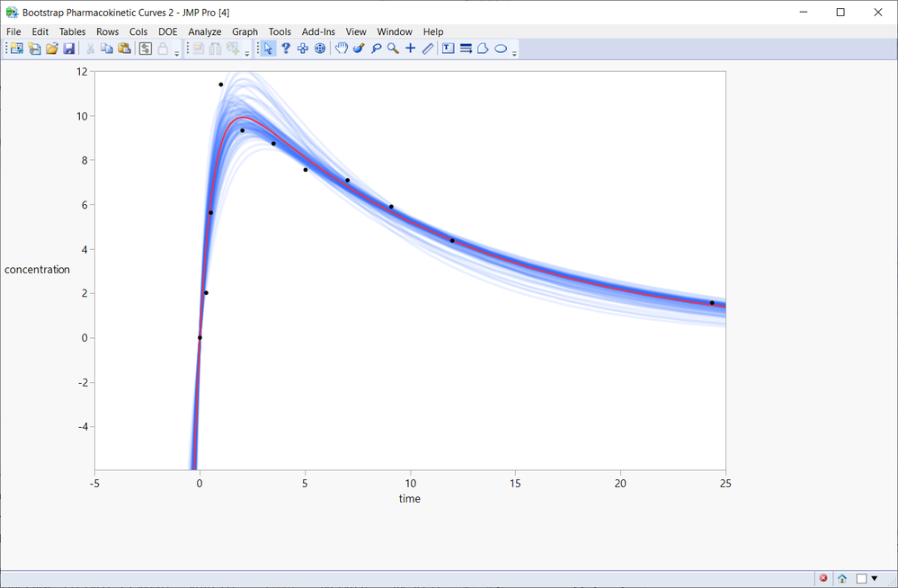Viewport: 898px width, 588px height.
Task: Pick the Crosshair tool
Action: tap(410, 48)
